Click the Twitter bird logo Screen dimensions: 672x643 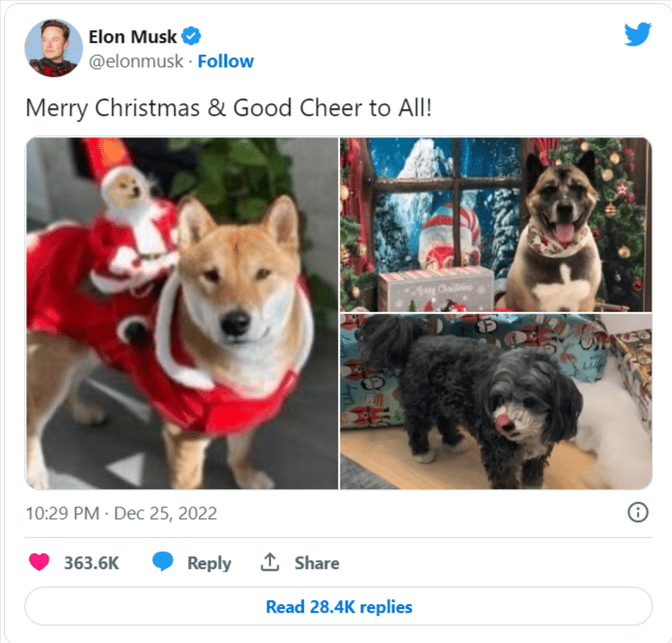click(x=638, y=34)
